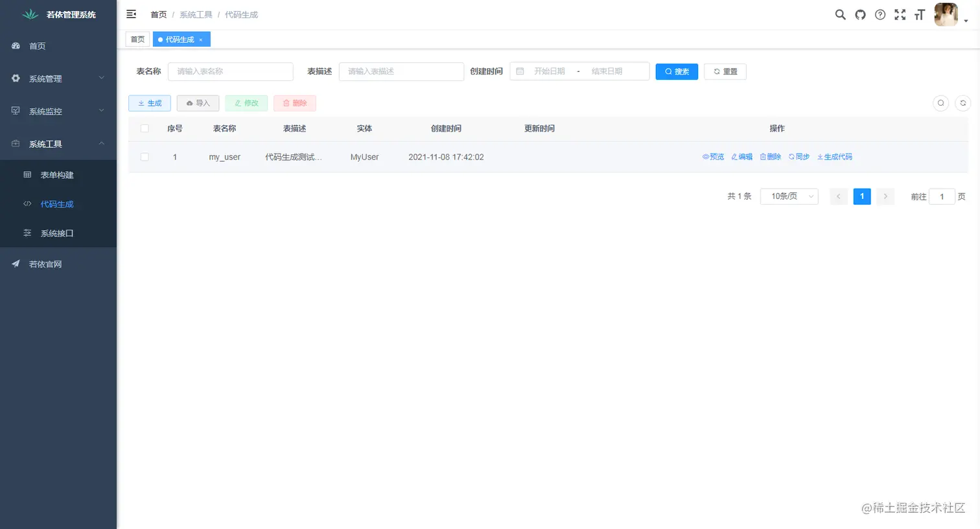Click the my_user table name cell
The height and width of the screenshot is (529, 980).
[x=224, y=157]
